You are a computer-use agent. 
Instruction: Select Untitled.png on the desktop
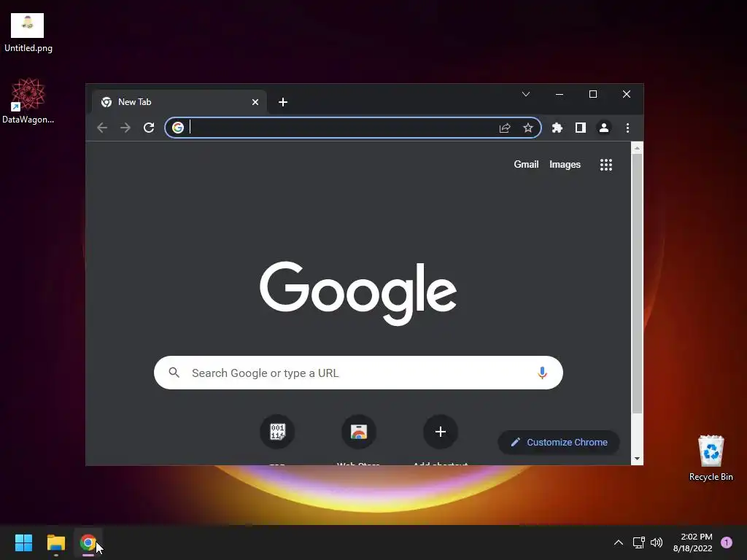point(28,33)
